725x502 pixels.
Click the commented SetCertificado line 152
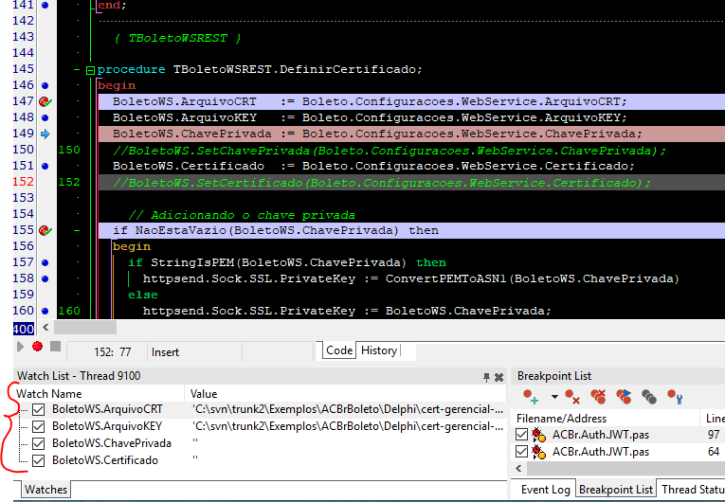[x=381, y=183]
